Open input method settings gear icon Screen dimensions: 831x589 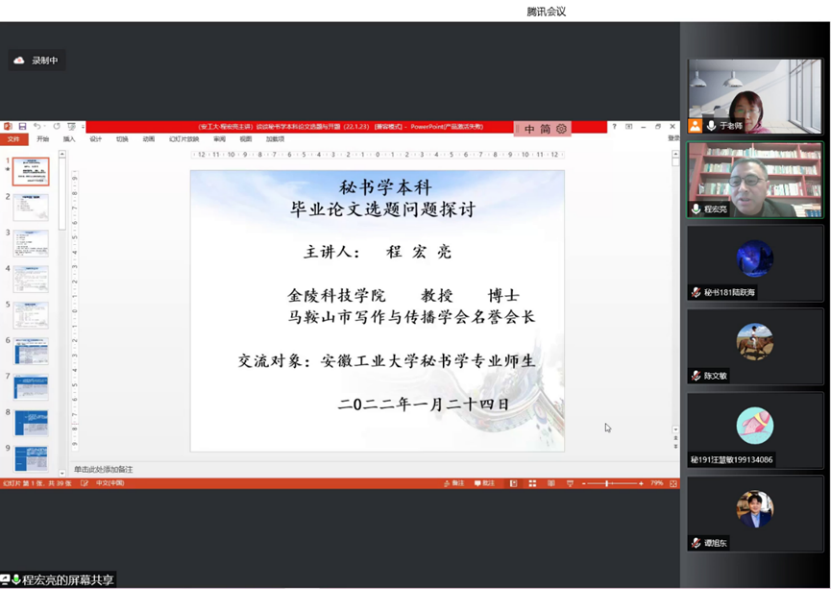[562, 129]
